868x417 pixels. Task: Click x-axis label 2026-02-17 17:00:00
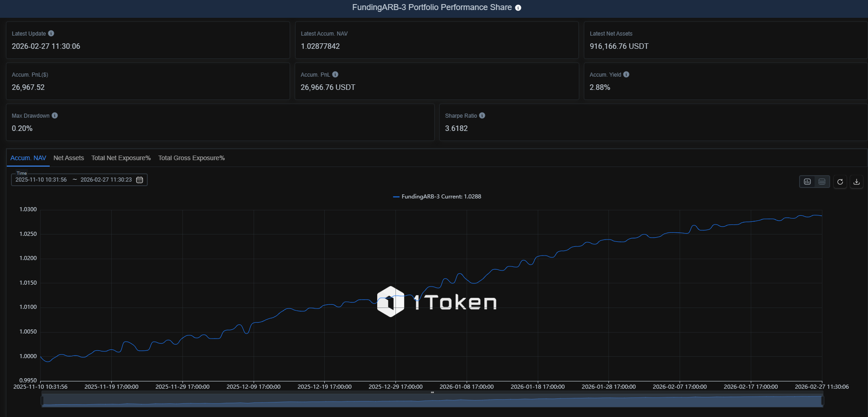751,386
